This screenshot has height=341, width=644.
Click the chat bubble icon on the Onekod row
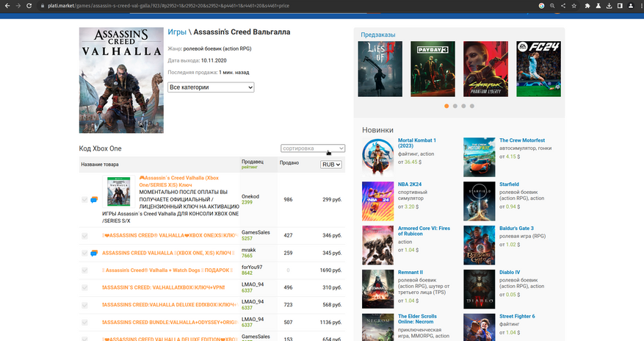pyautogui.click(x=94, y=200)
